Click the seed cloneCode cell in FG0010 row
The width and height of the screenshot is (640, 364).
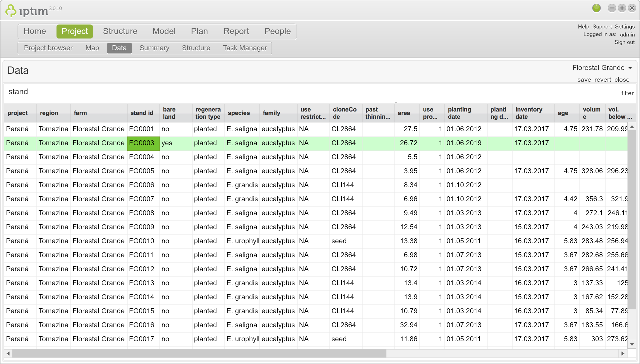[x=346, y=241]
